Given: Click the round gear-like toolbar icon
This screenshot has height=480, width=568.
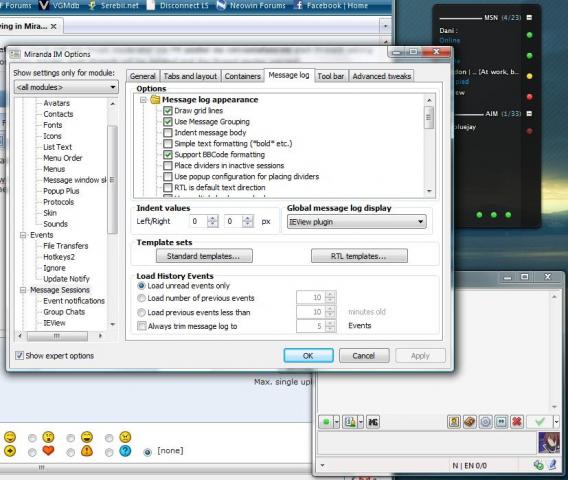Looking at the screenshot, I should [485, 422].
